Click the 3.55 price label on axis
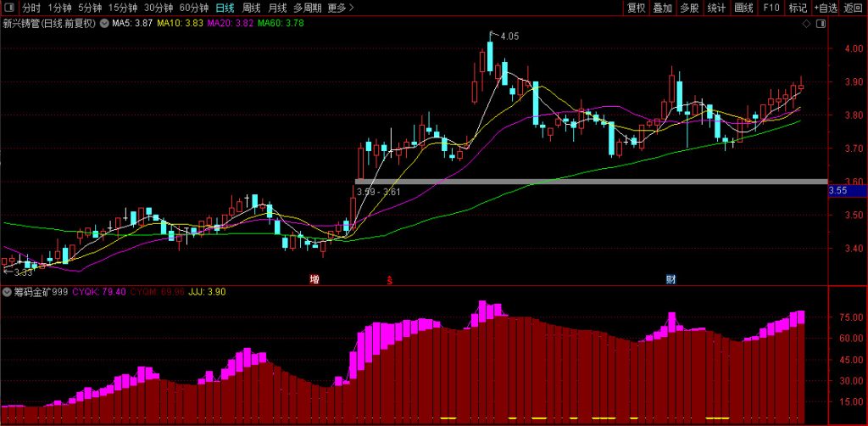 (x=837, y=192)
